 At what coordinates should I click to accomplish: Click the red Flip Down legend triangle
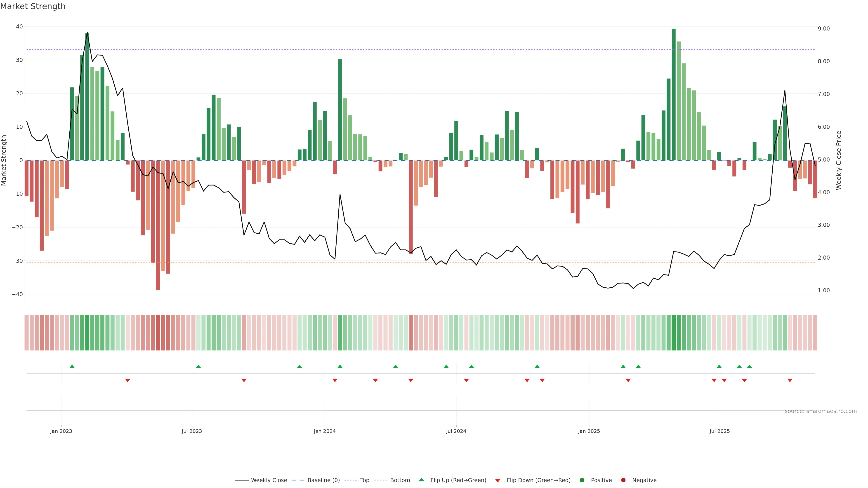pyautogui.click(x=498, y=480)
